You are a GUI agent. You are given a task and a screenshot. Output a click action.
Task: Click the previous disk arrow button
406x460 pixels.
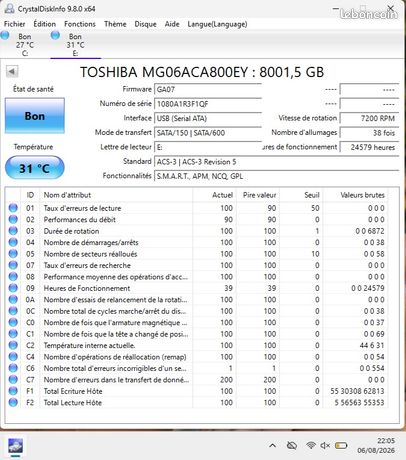pyautogui.click(x=12, y=71)
